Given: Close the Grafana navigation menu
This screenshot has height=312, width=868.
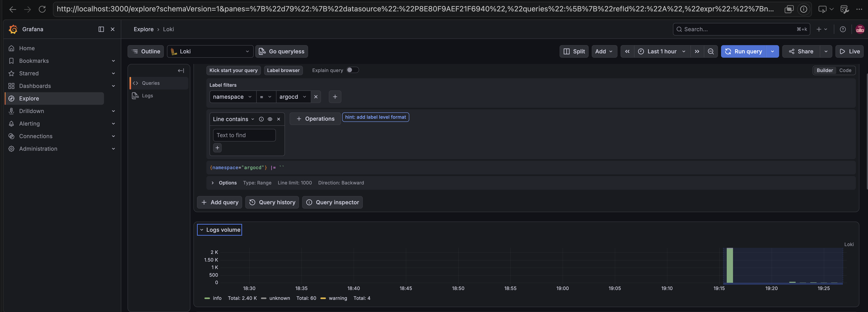Looking at the screenshot, I should (113, 29).
